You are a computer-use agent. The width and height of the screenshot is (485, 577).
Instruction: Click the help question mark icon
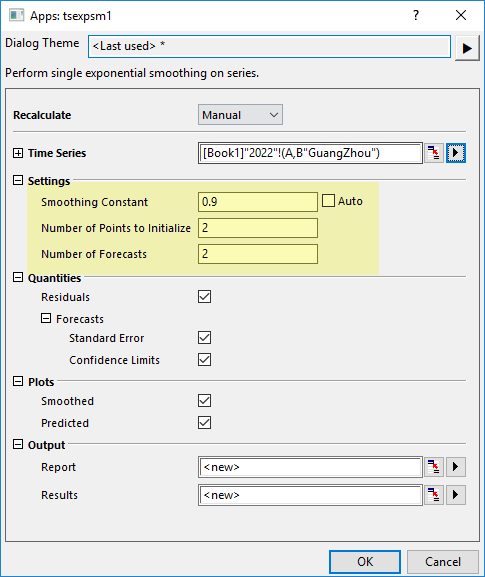tap(415, 15)
